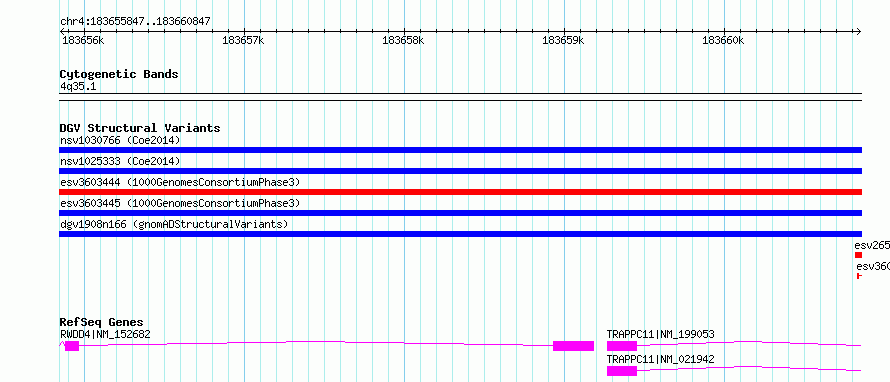Click the DGV Structural Variants track heading

140,128
